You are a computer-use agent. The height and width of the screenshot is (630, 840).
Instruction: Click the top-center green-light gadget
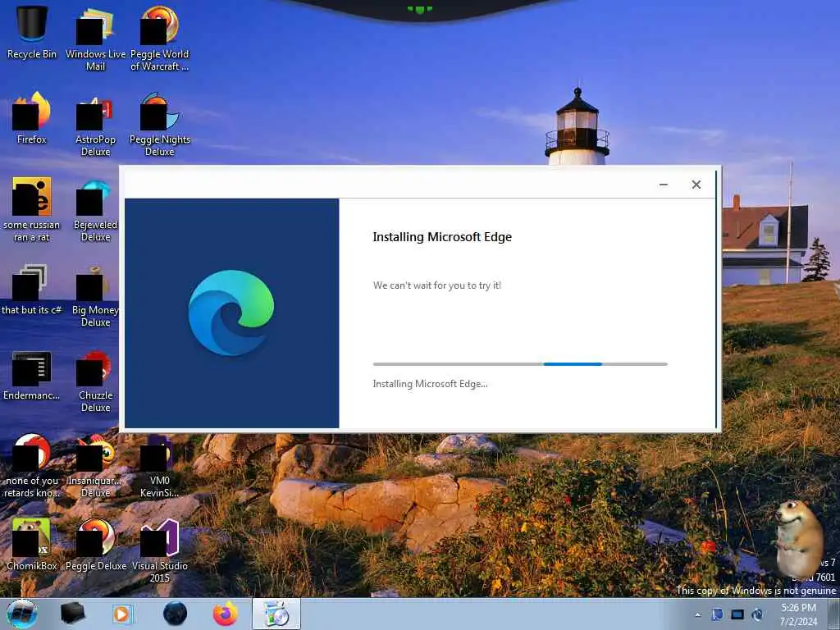click(x=420, y=9)
